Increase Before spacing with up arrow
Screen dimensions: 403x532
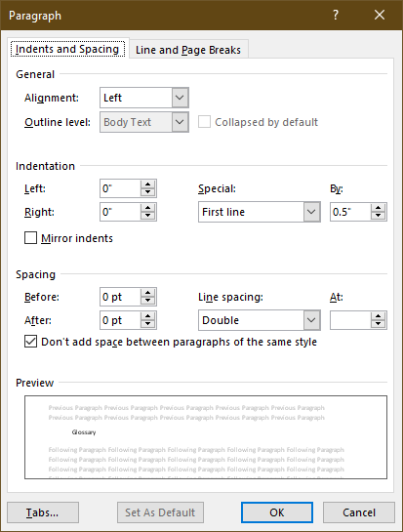[x=148, y=293]
